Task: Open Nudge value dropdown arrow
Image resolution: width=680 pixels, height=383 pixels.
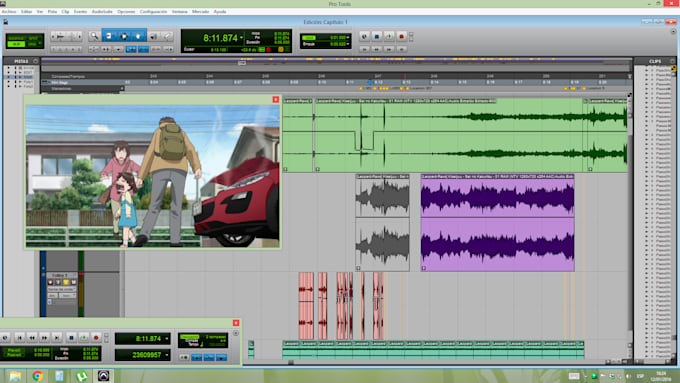Action: point(348,44)
